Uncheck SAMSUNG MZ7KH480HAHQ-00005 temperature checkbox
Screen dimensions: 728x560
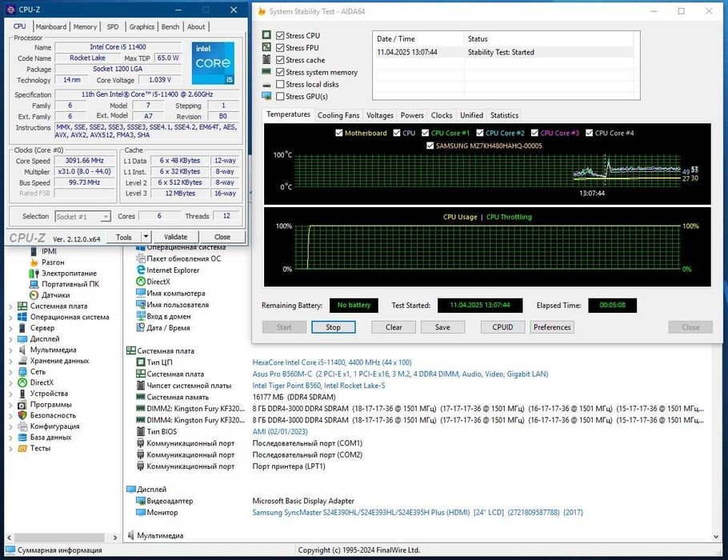tap(430, 146)
